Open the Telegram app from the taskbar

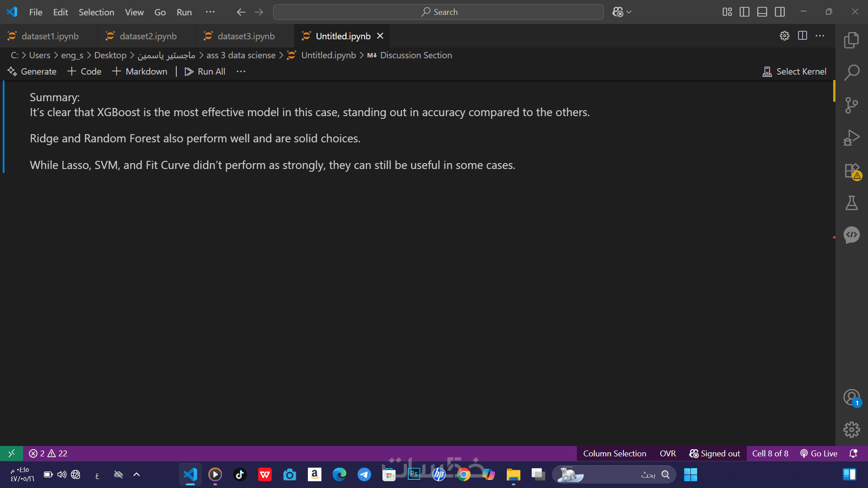pos(364,474)
